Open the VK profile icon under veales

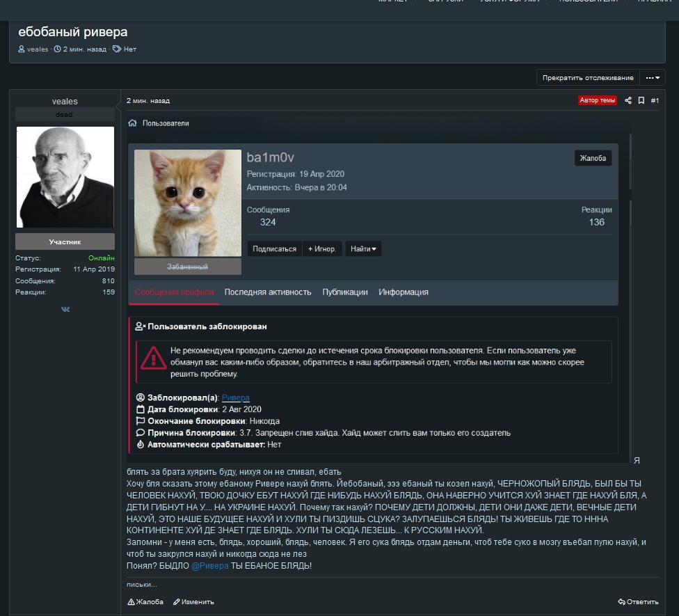click(65, 309)
